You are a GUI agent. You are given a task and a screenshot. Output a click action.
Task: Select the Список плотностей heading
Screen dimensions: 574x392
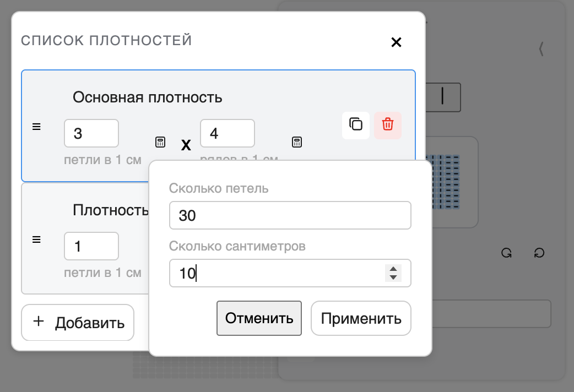106,40
